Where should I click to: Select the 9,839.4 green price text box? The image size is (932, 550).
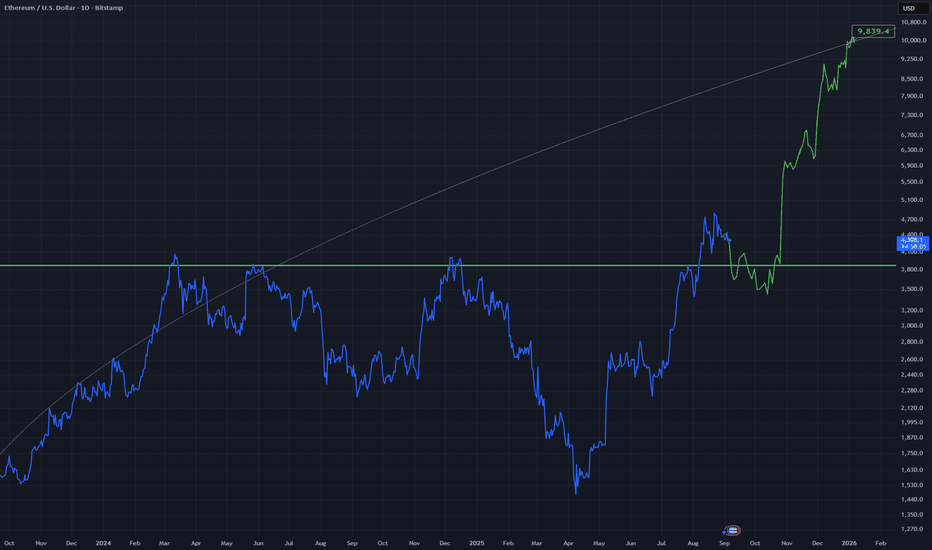(873, 31)
